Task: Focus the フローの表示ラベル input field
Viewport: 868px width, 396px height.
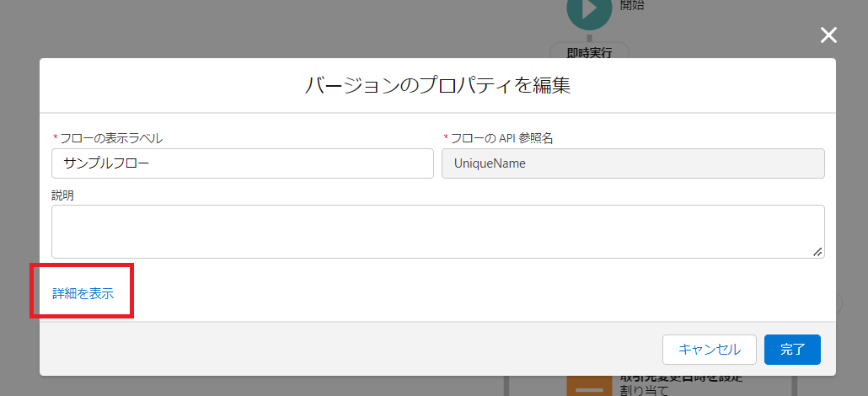Action: click(x=243, y=163)
